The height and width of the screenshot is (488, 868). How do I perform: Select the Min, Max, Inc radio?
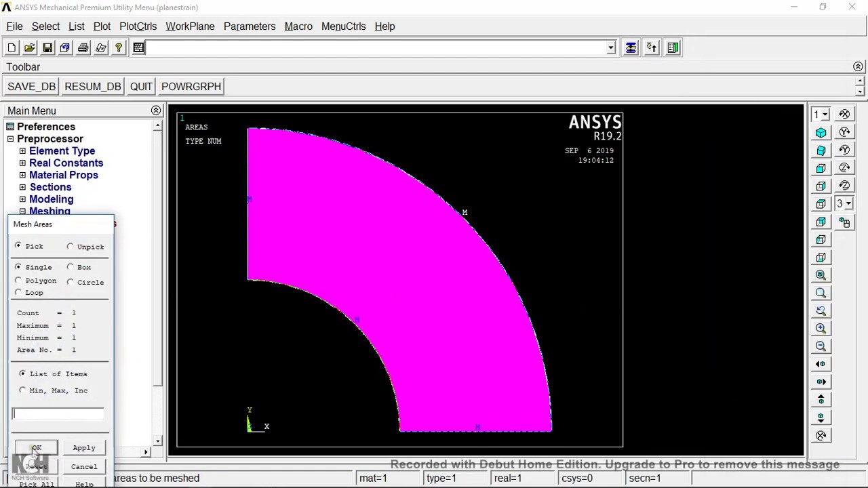23,390
